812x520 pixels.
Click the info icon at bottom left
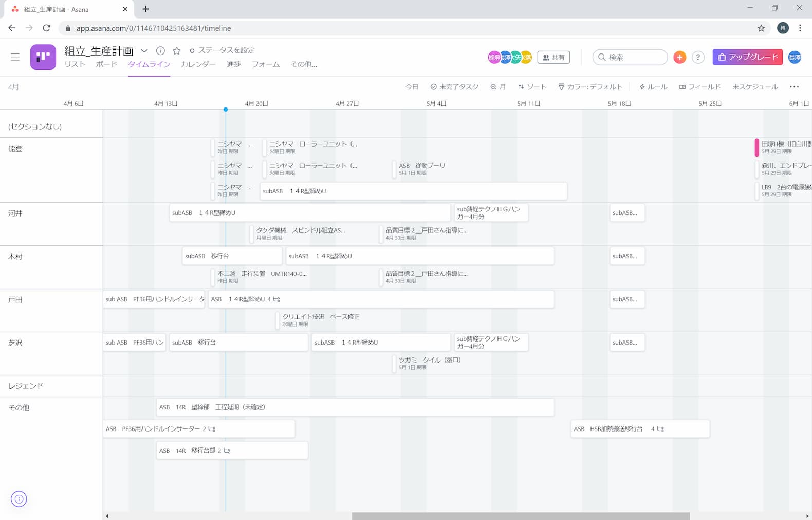pyautogui.click(x=19, y=499)
